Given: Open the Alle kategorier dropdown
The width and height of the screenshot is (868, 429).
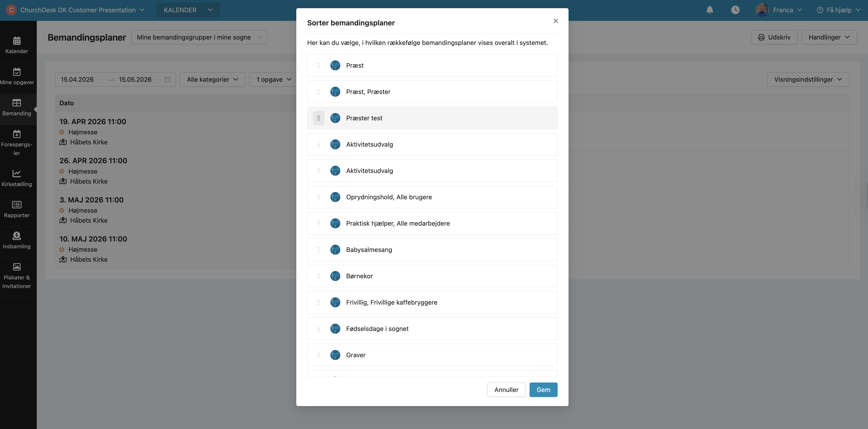Looking at the screenshot, I should 212,79.
